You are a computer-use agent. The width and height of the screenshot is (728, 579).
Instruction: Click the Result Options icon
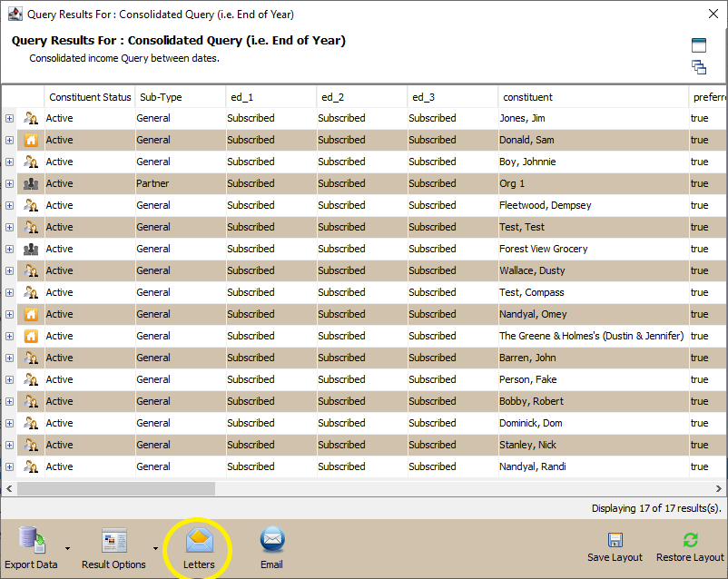pos(114,540)
